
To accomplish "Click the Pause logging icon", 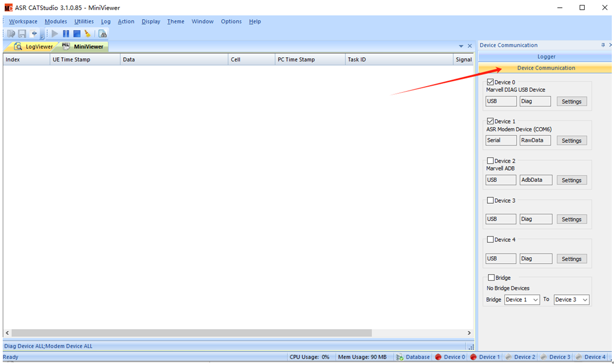I will click(66, 34).
